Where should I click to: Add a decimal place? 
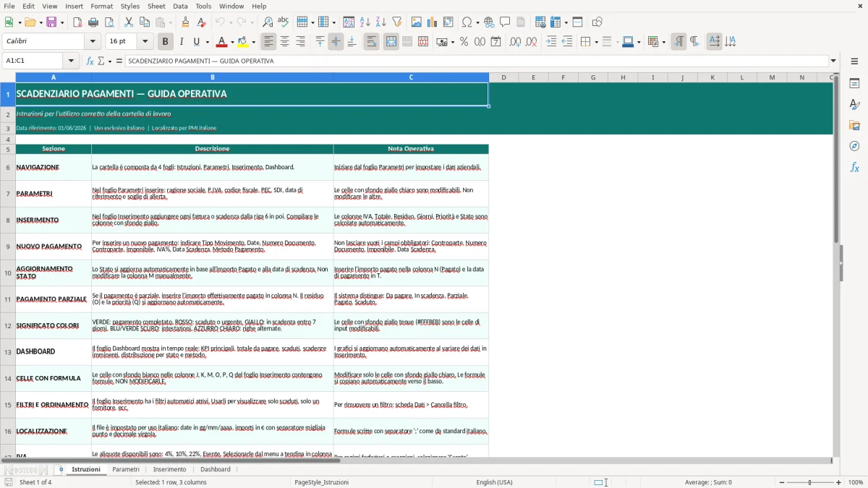[515, 42]
